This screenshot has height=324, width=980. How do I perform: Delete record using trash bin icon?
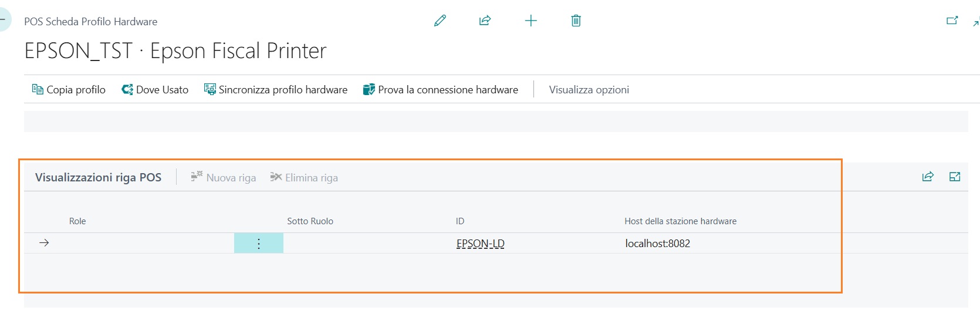coord(576,21)
